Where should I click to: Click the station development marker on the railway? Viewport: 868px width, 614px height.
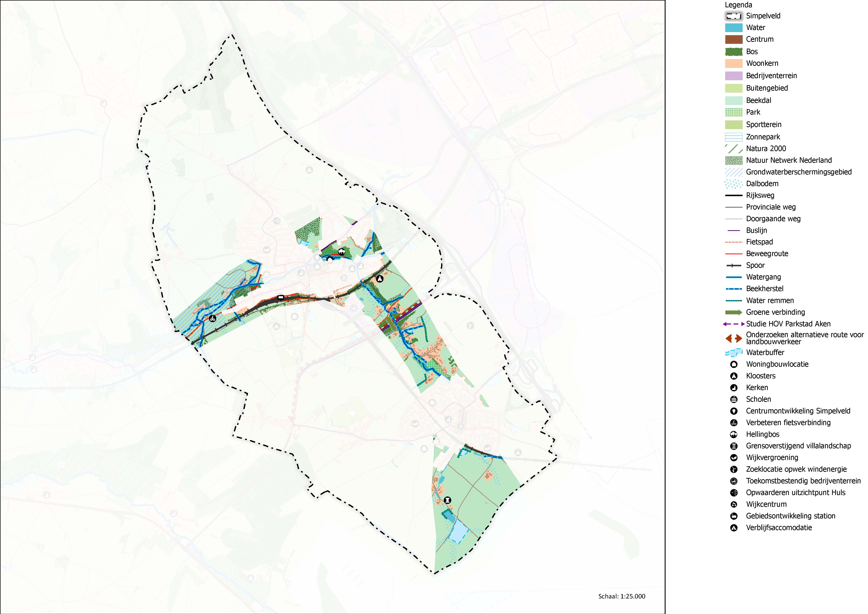point(281,298)
